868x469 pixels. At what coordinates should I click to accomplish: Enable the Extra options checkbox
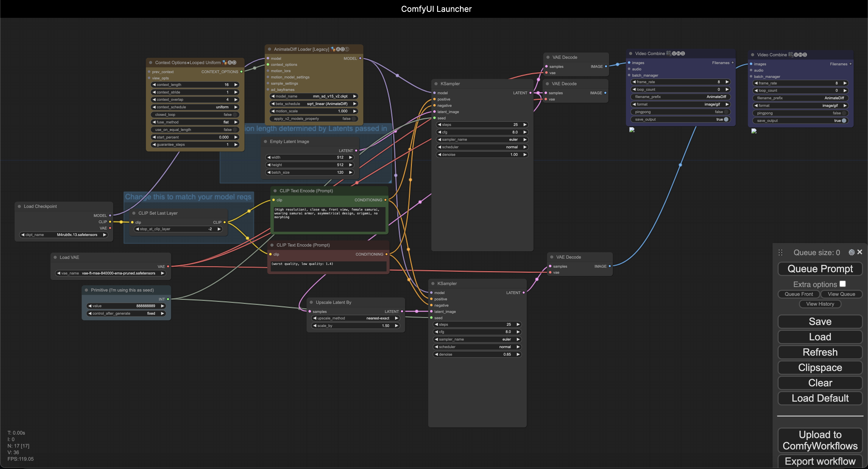[x=842, y=284]
